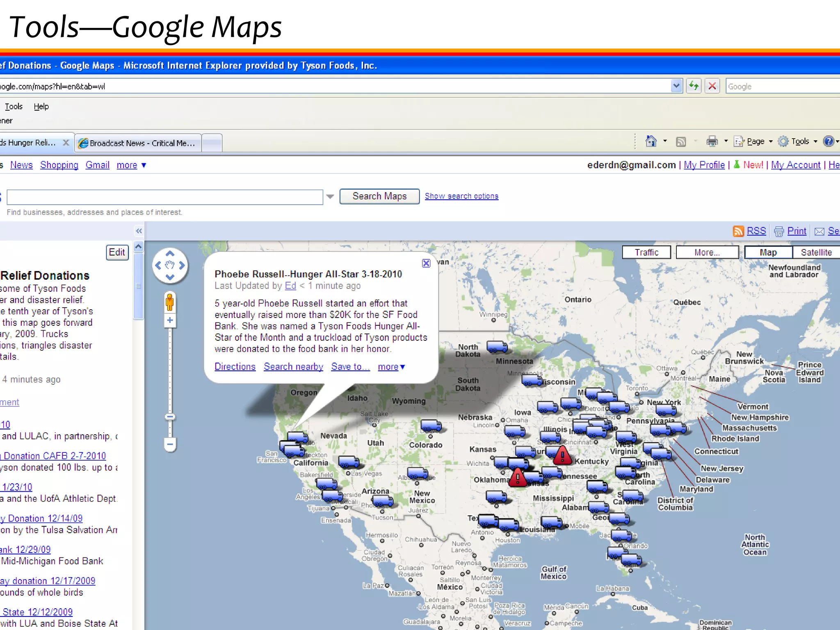Expand the Google 'more' services dropdown
The image size is (840, 630).
pos(131,165)
